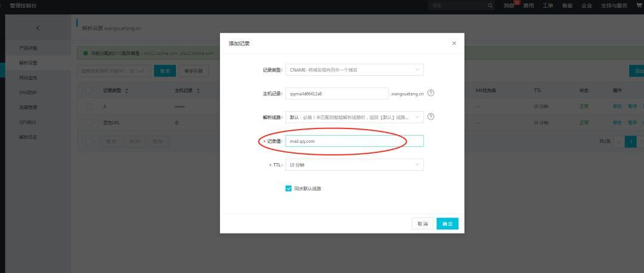Open 备案 in the top bar
Viewport: 644px width, 273px height.
[x=567, y=6]
